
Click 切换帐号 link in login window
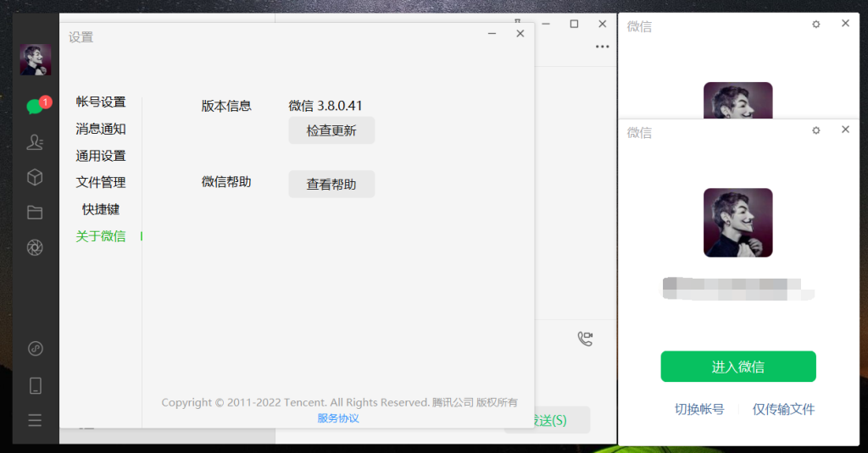pyautogui.click(x=699, y=409)
